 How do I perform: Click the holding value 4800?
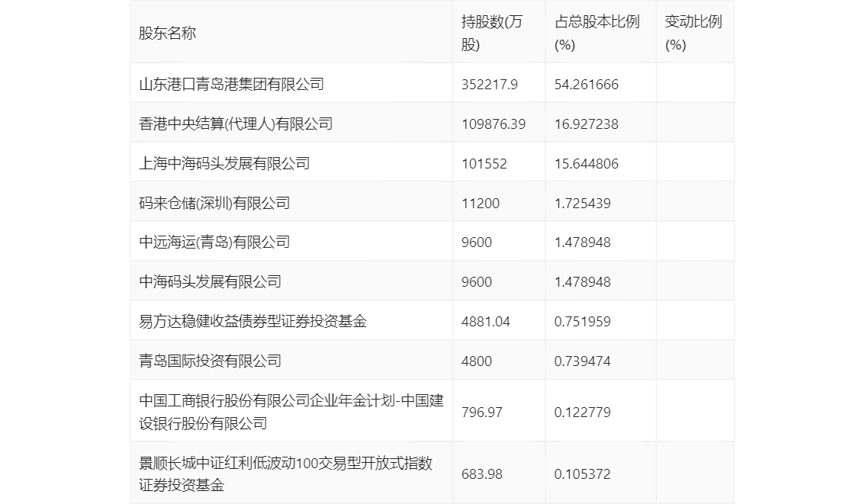[477, 361]
